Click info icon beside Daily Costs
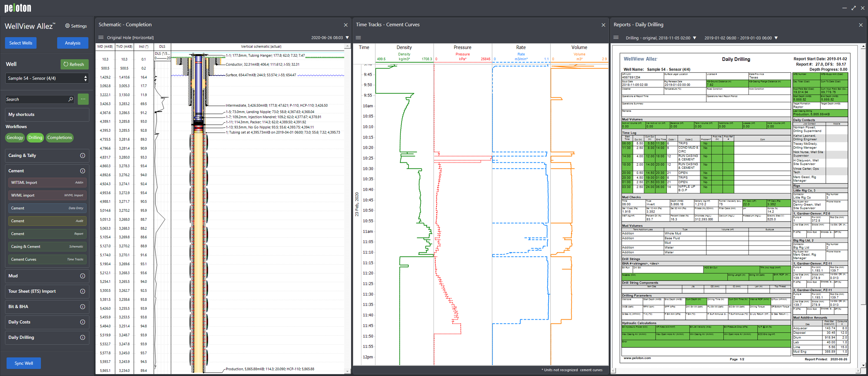 coord(83,322)
